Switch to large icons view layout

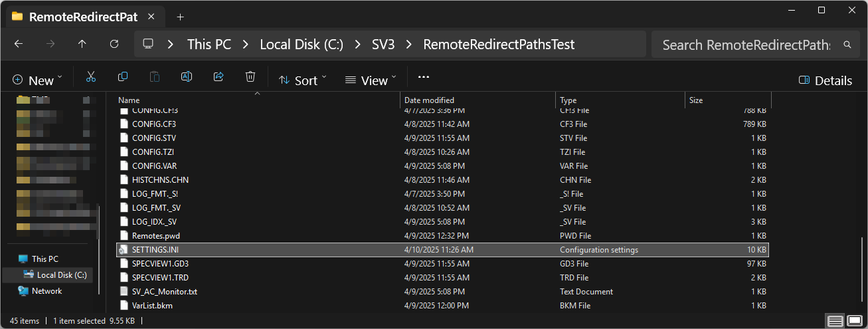(854, 321)
